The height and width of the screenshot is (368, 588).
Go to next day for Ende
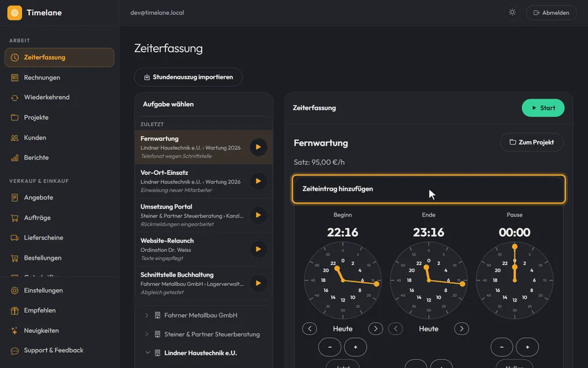click(x=462, y=329)
